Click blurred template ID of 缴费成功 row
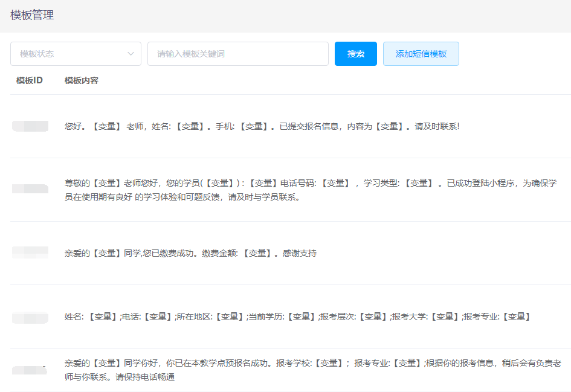Viewport: 571px width, 392px height. [30, 252]
